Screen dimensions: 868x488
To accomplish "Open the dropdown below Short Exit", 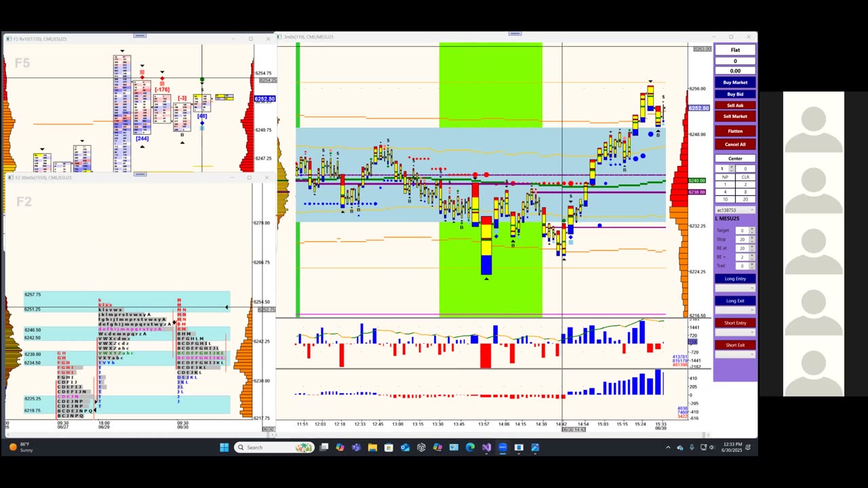I will click(735, 354).
